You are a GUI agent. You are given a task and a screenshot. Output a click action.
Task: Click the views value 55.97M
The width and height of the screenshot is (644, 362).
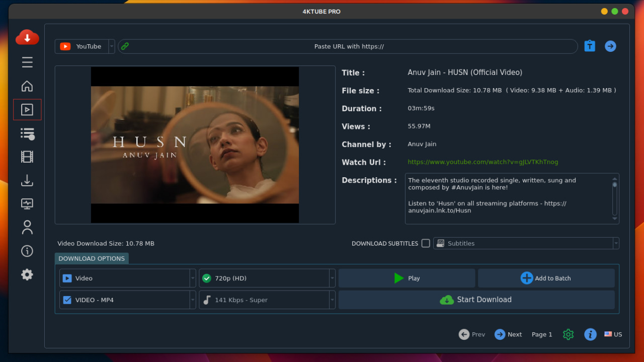[419, 126]
